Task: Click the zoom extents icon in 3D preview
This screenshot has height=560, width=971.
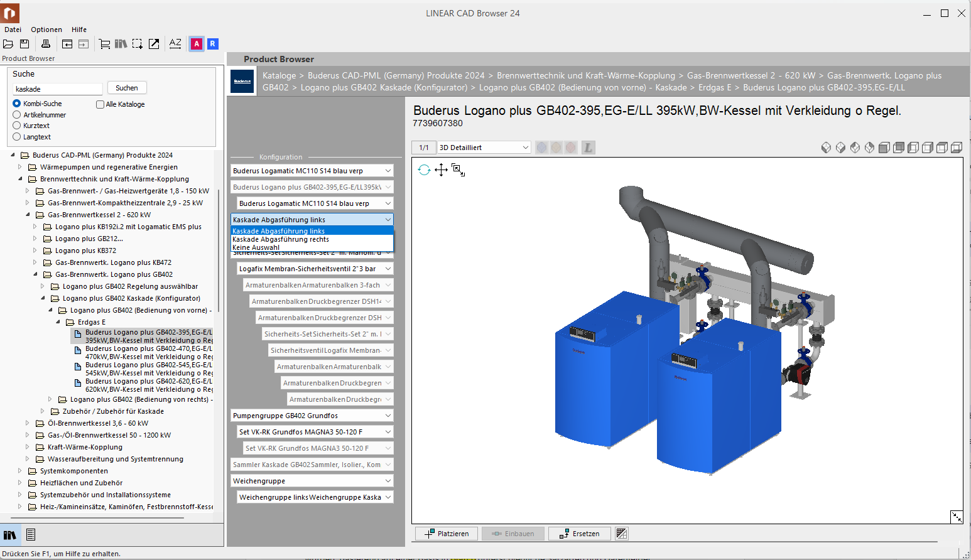Action: click(x=458, y=170)
